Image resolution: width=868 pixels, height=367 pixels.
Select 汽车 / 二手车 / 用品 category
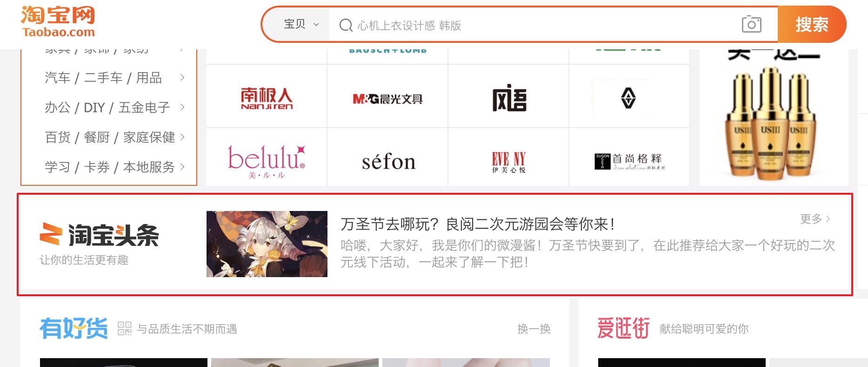pos(103,78)
